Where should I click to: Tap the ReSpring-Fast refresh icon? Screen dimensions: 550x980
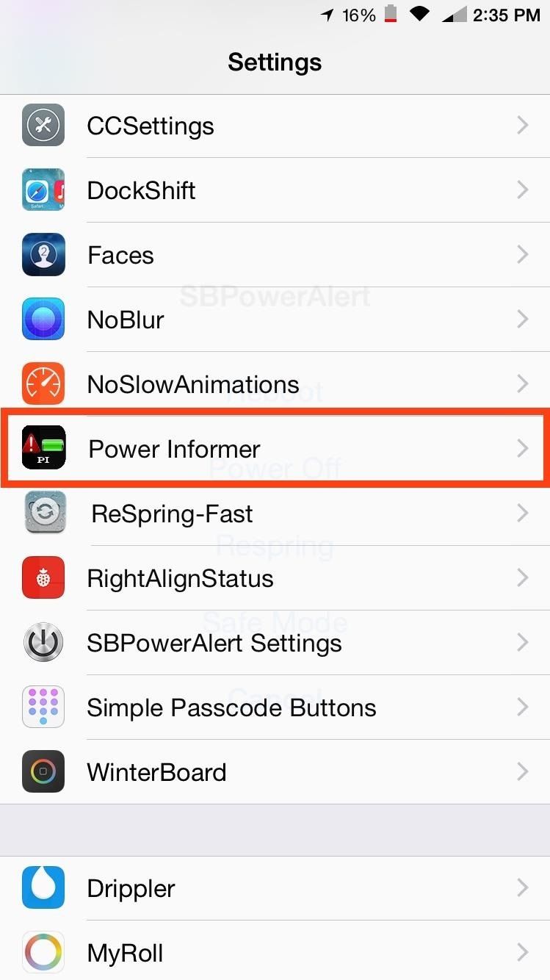pos(45,513)
